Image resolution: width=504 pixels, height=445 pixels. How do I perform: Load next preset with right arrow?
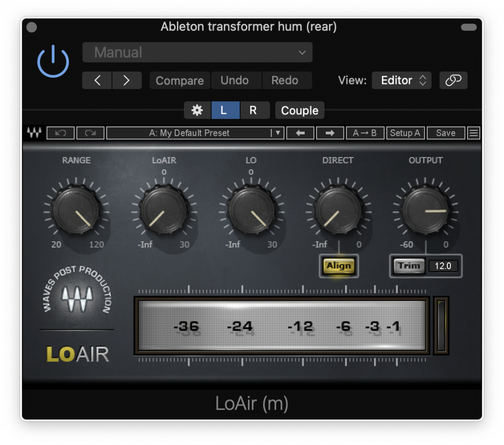point(330,133)
